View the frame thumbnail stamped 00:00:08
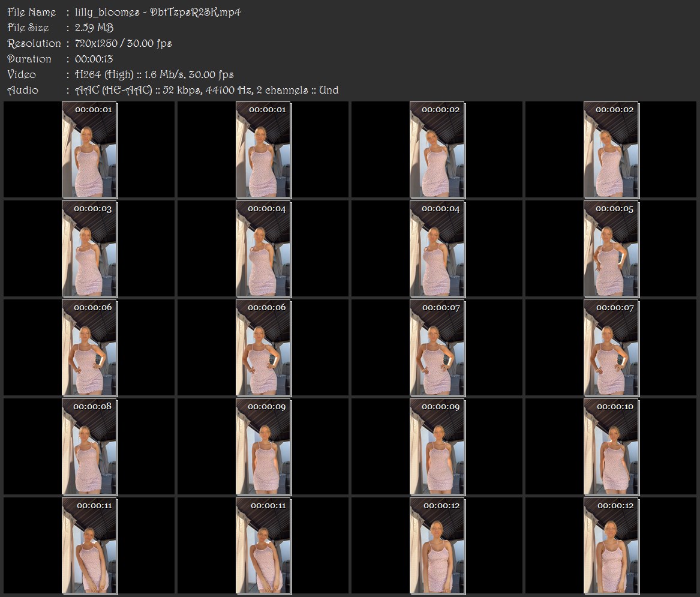Viewport: 700px width, 597px height. point(89,446)
